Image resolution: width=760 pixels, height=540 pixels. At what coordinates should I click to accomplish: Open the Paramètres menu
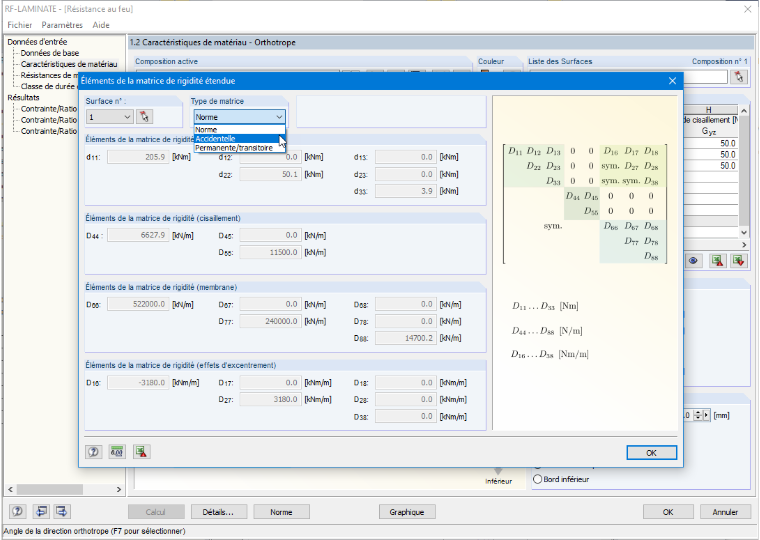(62, 25)
